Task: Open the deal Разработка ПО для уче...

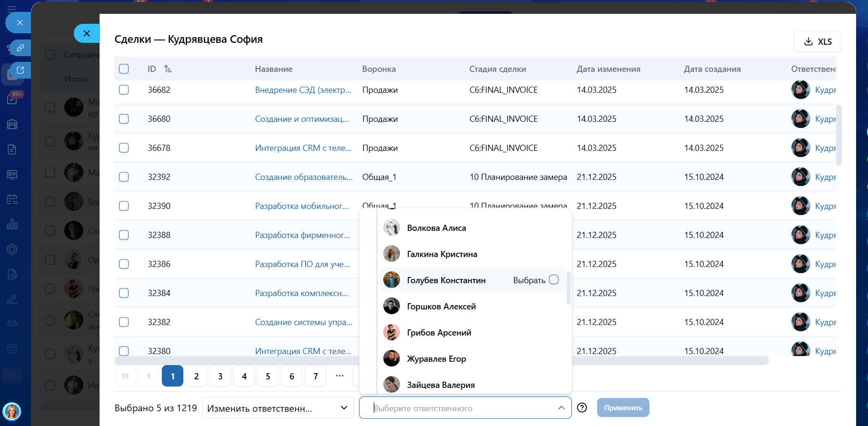Action: tap(303, 264)
